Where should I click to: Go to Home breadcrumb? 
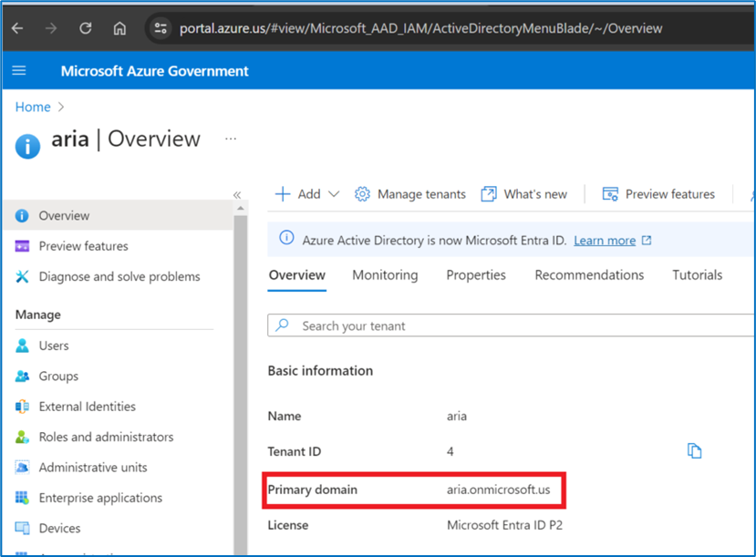click(x=33, y=107)
